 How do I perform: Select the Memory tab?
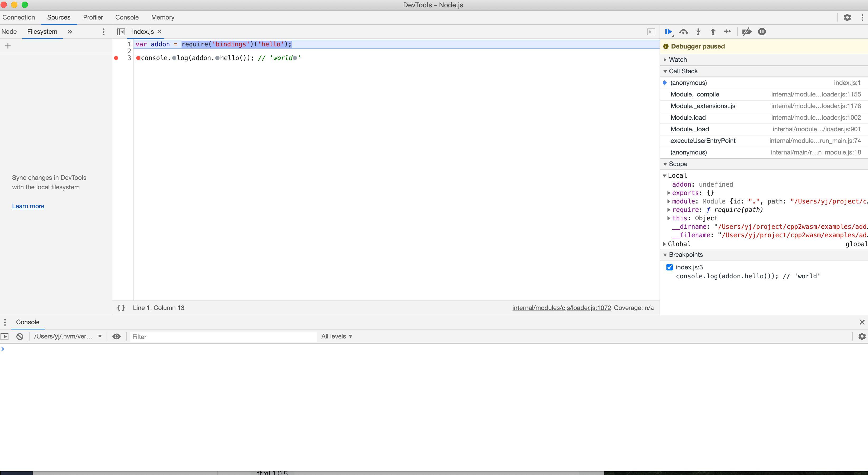point(163,17)
